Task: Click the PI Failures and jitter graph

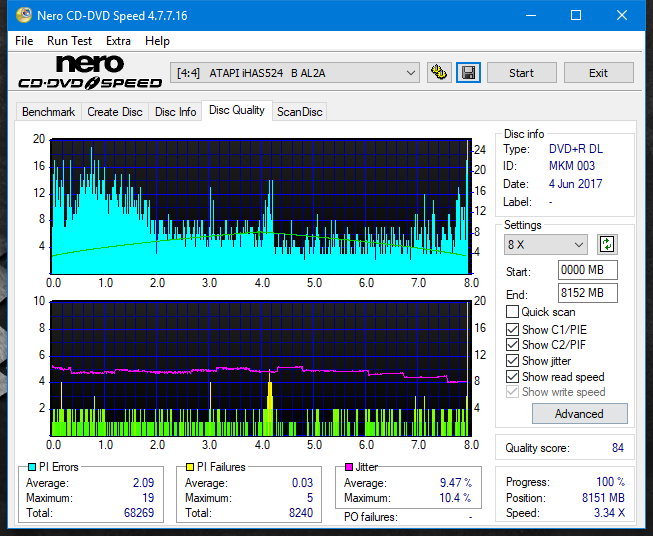Action: coord(261,368)
